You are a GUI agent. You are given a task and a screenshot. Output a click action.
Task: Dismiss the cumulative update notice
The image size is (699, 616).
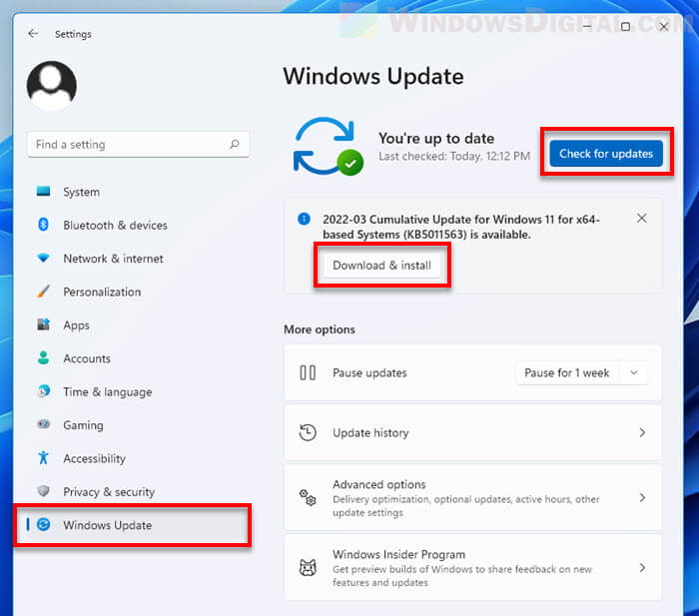642,218
